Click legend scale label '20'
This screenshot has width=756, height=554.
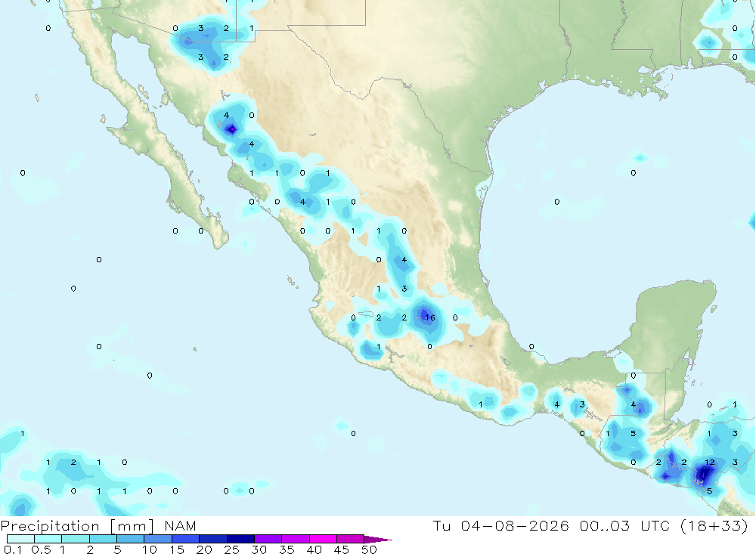pyautogui.click(x=204, y=549)
